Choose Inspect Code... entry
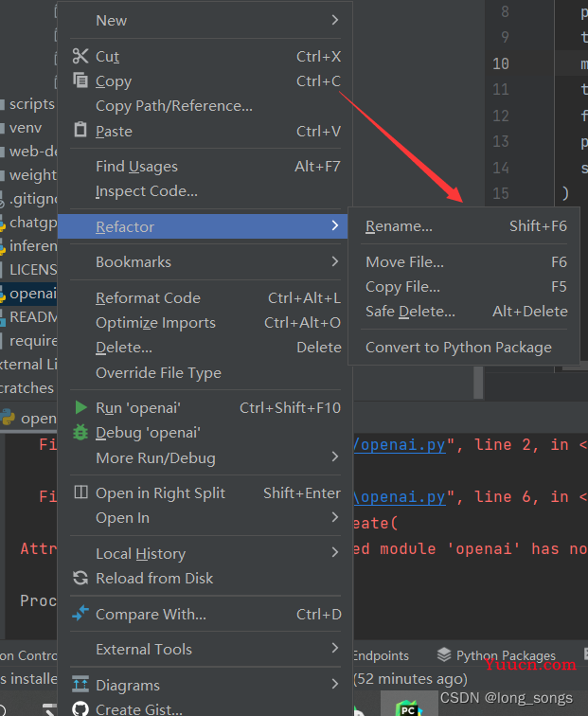 (x=205, y=191)
